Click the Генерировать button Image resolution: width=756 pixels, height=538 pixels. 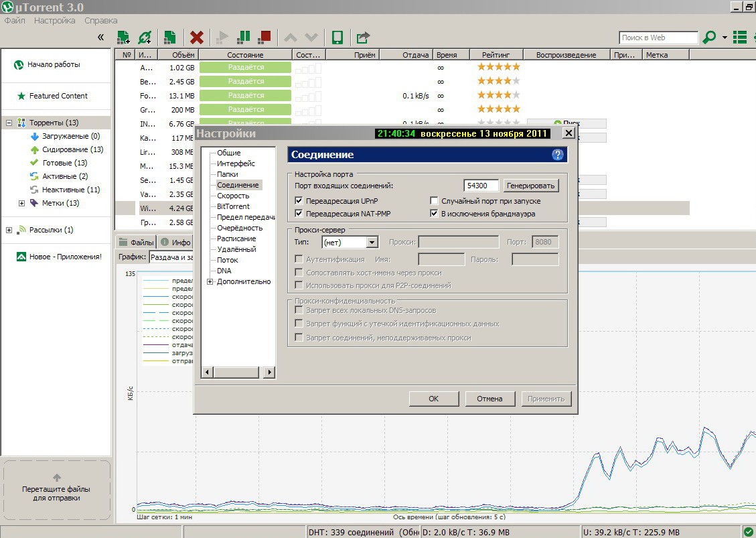[x=531, y=186]
